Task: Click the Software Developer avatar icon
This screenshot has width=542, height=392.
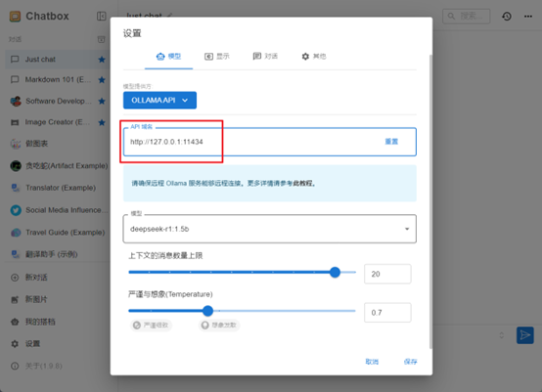Action: click(16, 102)
